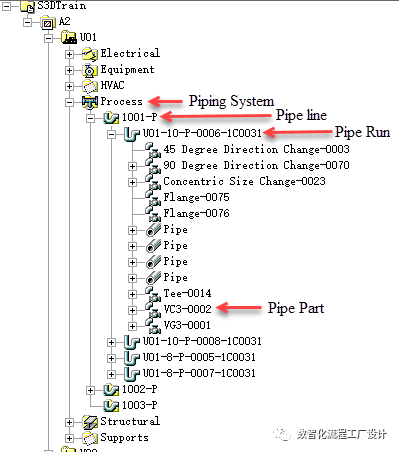Click the 90 Degree Direction Change-0070 part icon
Viewport: 399px width, 452px height.
(x=153, y=166)
